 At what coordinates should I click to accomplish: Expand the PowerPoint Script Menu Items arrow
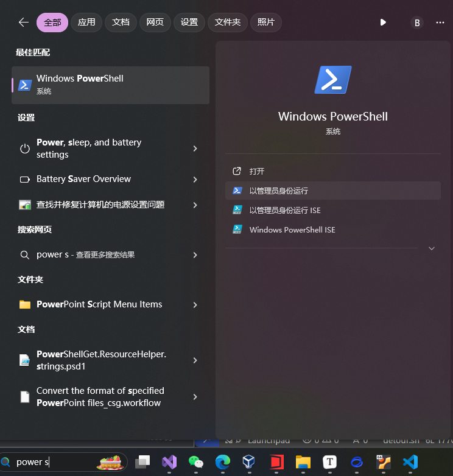click(195, 304)
